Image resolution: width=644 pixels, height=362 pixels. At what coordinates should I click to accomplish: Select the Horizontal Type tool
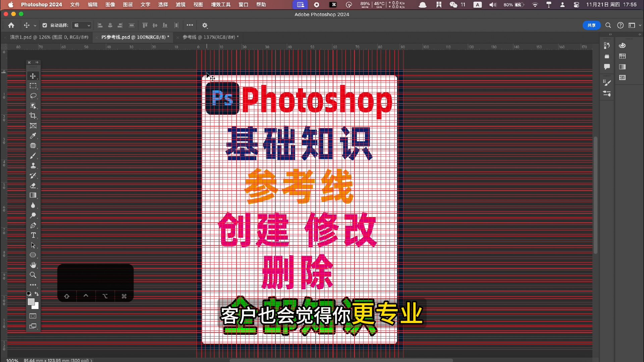[33, 235]
